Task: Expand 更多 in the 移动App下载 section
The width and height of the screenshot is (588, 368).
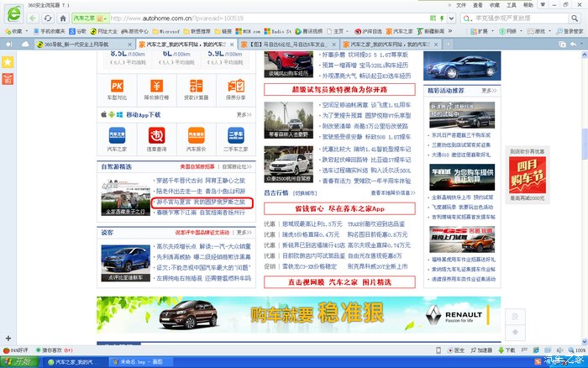Action: [x=244, y=114]
